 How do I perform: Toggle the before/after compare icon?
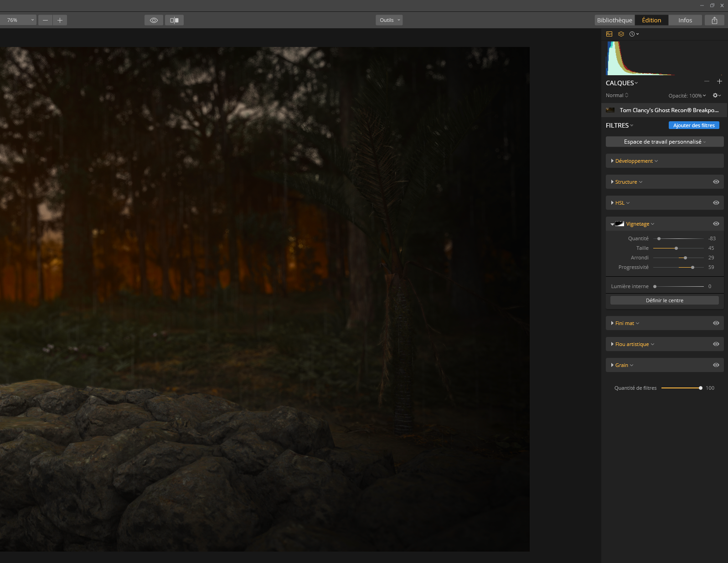pyautogui.click(x=174, y=20)
